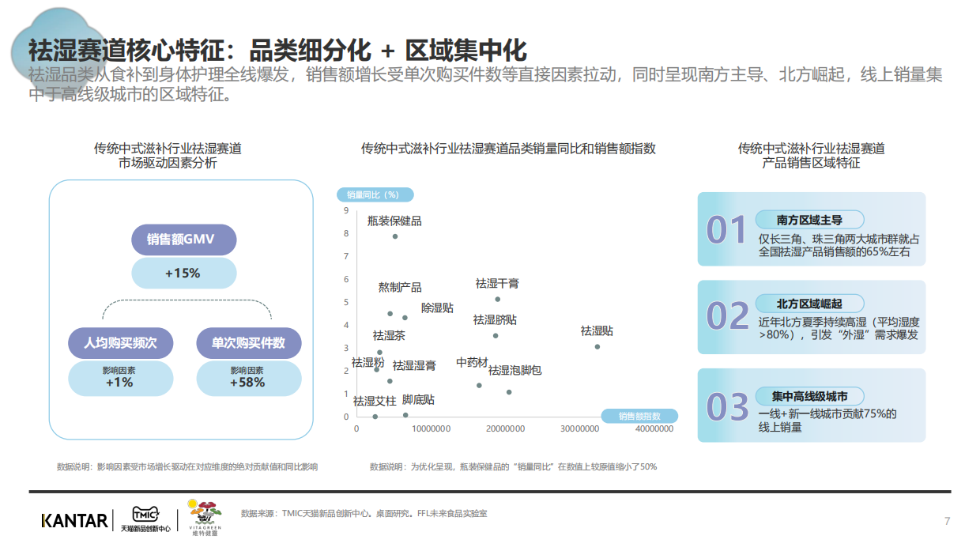Click the 除湿贴 scatter label
This screenshot has width=980, height=551.
pos(437,307)
